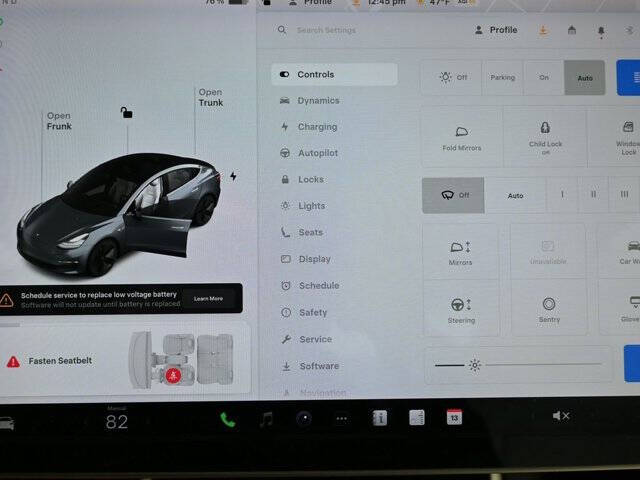Unmute volume speaker icon
The image size is (640, 480).
point(561,416)
